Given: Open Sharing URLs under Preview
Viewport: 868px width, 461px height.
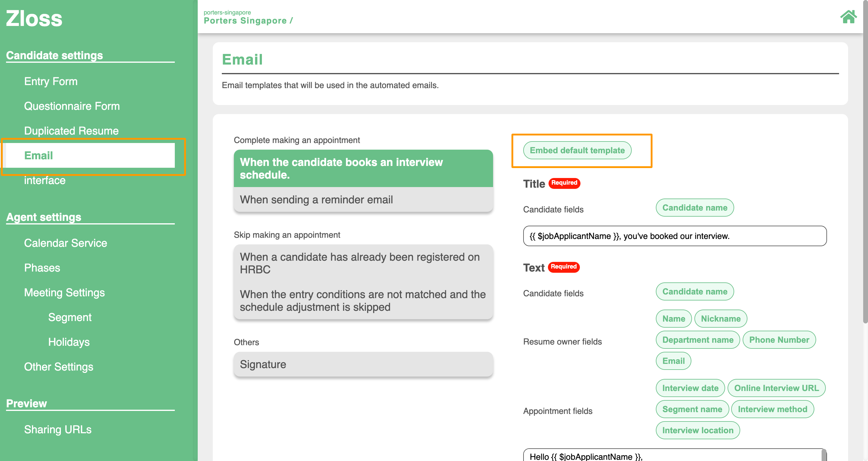Looking at the screenshot, I should click(58, 429).
